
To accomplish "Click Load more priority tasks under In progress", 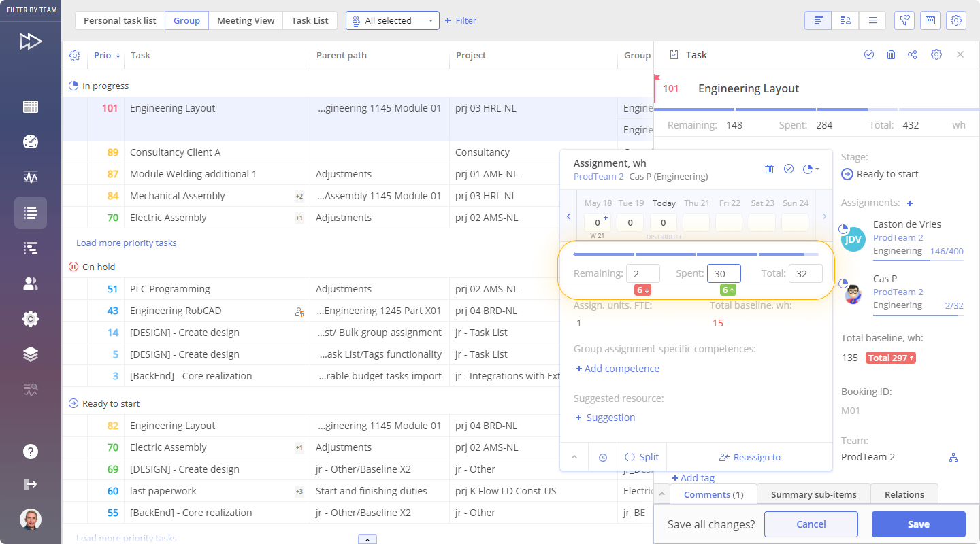I will tap(126, 243).
